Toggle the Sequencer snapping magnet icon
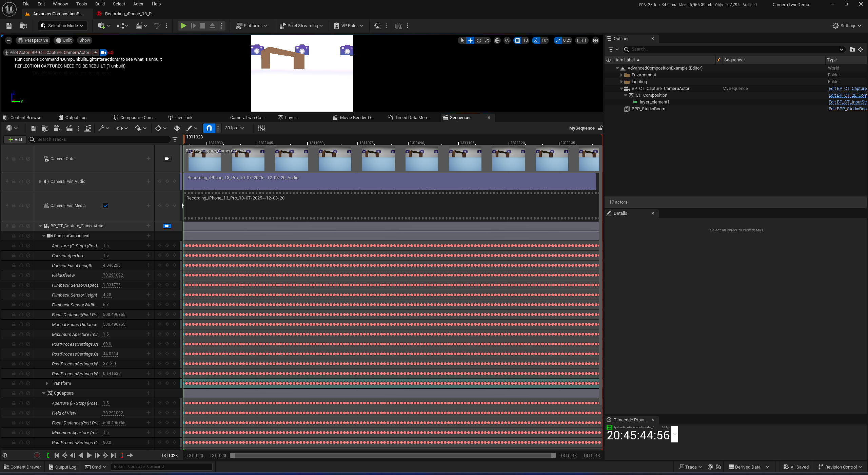The height and width of the screenshot is (475, 868). [209, 128]
